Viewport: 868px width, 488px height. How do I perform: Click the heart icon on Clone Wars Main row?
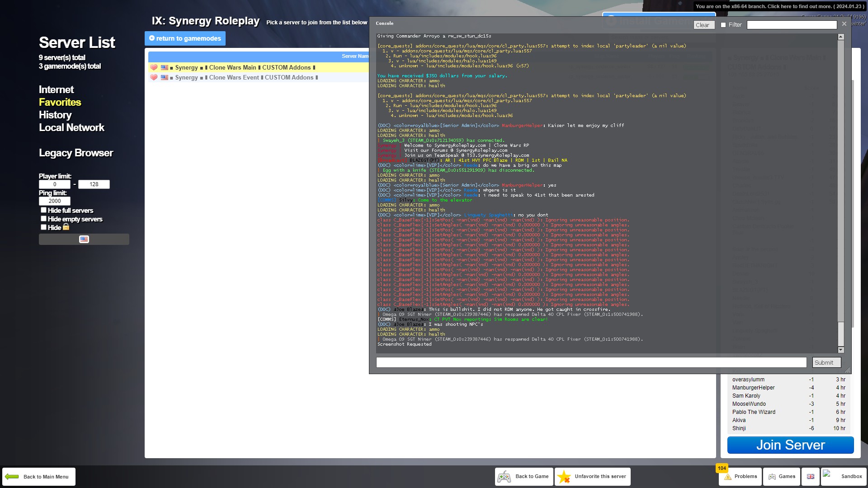[x=154, y=68]
